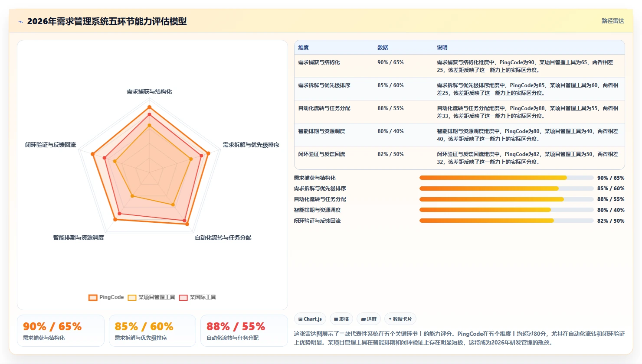This screenshot has width=642, height=364.
Task: Click the 需求捕获与结构化 progress bar
Action: 506,178
